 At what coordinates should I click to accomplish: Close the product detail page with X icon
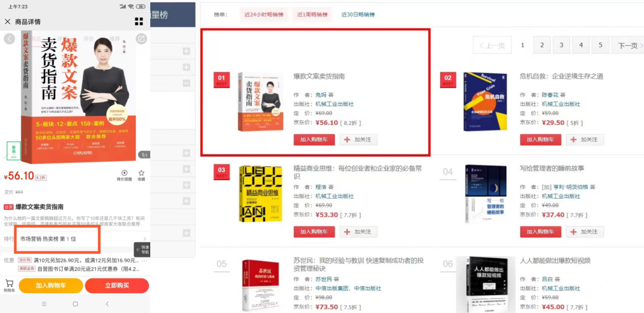[x=7, y=21]
